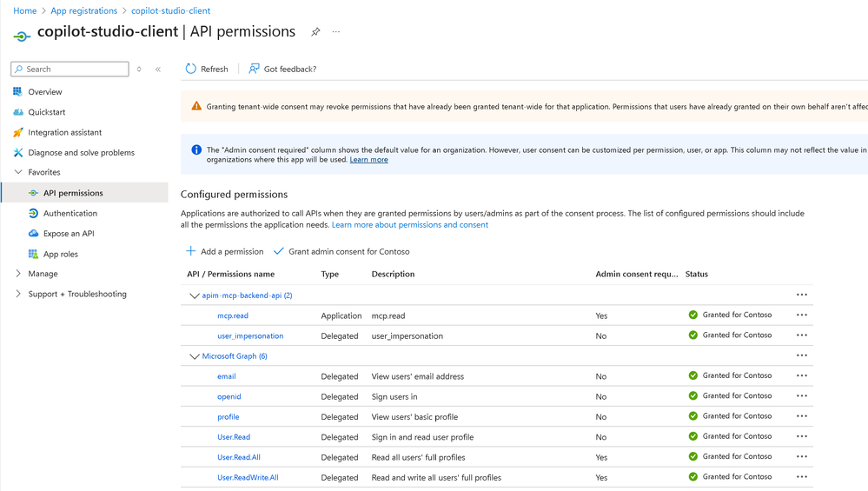Screen dimensions: 868x491
Task: Open more options for User.ReadWrite.All row
Action: pos(801,477)
